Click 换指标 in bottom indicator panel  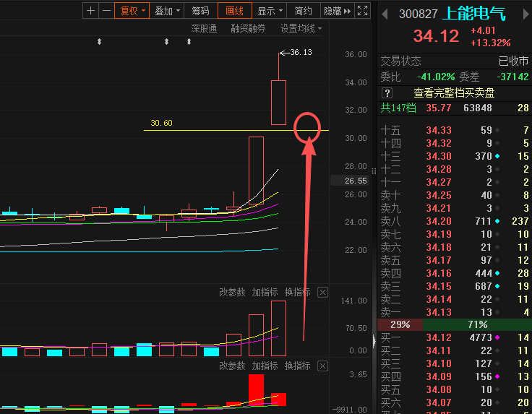click(x=297, y=366)
